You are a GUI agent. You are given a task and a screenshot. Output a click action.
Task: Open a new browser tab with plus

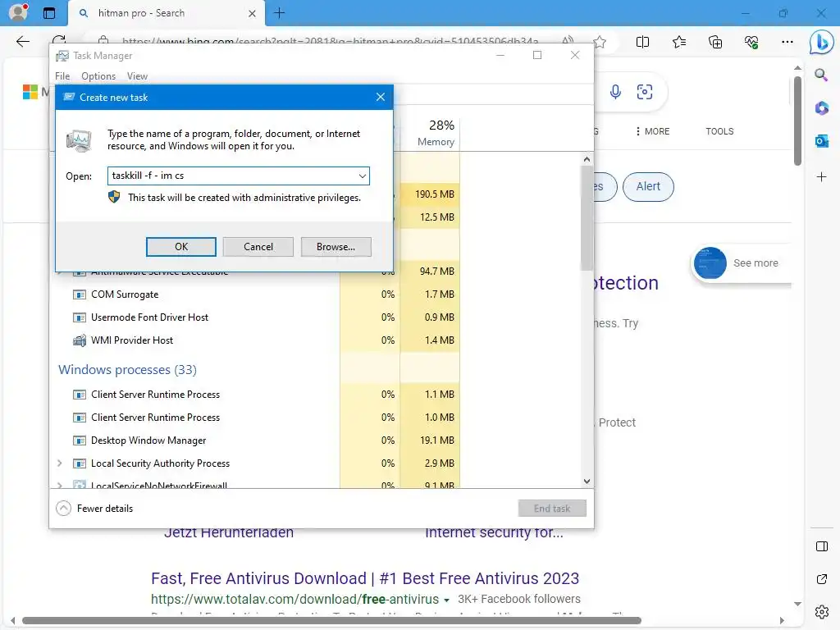point(279,13)
